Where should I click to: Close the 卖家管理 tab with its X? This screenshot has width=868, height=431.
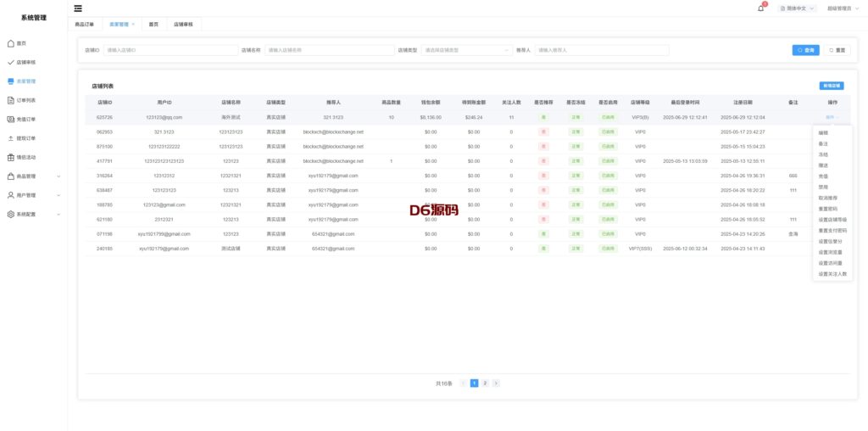133,25
